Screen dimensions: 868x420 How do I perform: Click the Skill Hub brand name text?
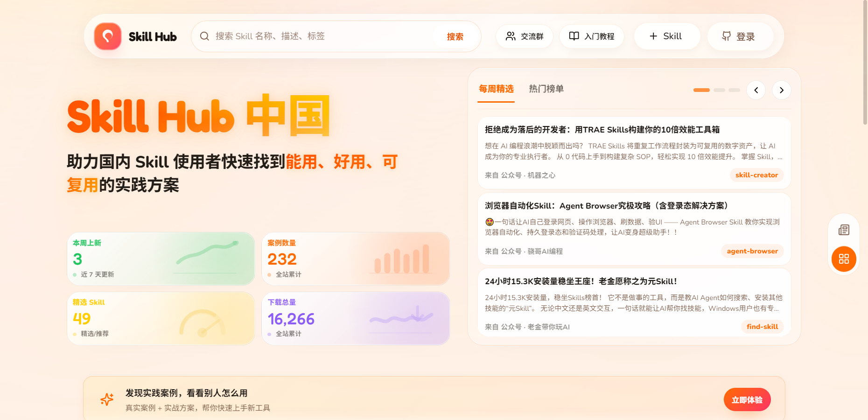pyautogui.click(x=153, y=37)
